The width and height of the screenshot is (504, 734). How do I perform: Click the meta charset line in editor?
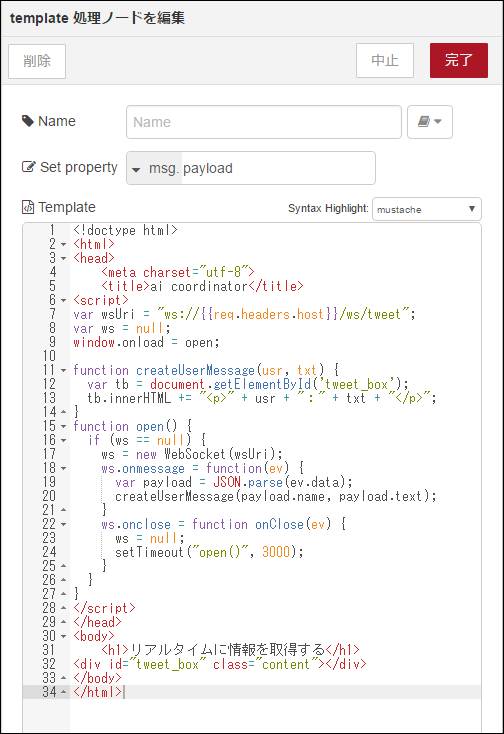(178, 272)
